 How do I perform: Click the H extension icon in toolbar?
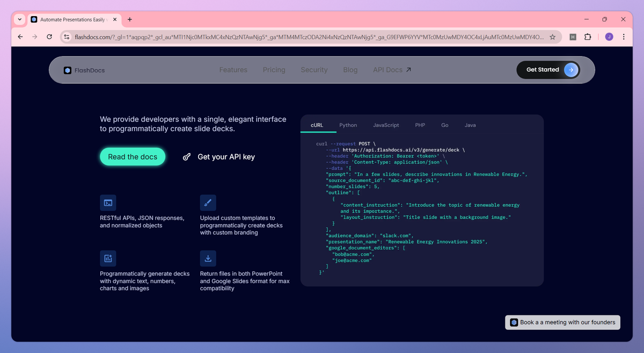(x=573, y=37)
